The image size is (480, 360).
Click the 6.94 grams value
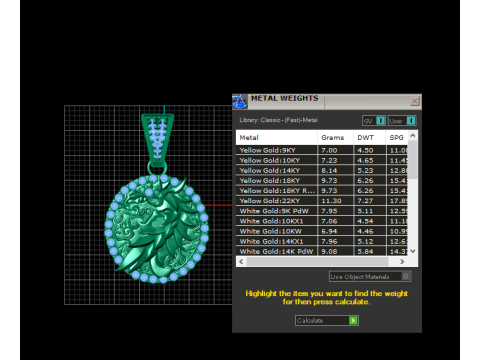coord(329,231)
